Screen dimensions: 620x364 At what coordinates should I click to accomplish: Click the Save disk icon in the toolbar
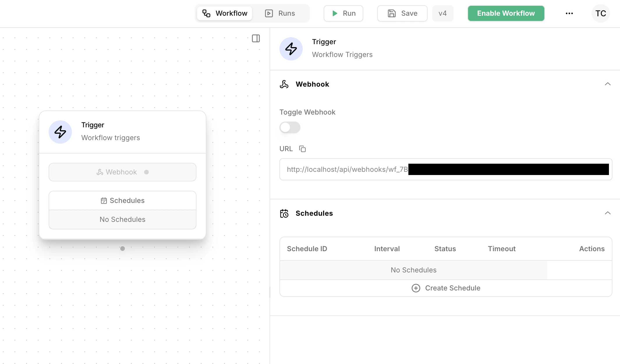392,13
